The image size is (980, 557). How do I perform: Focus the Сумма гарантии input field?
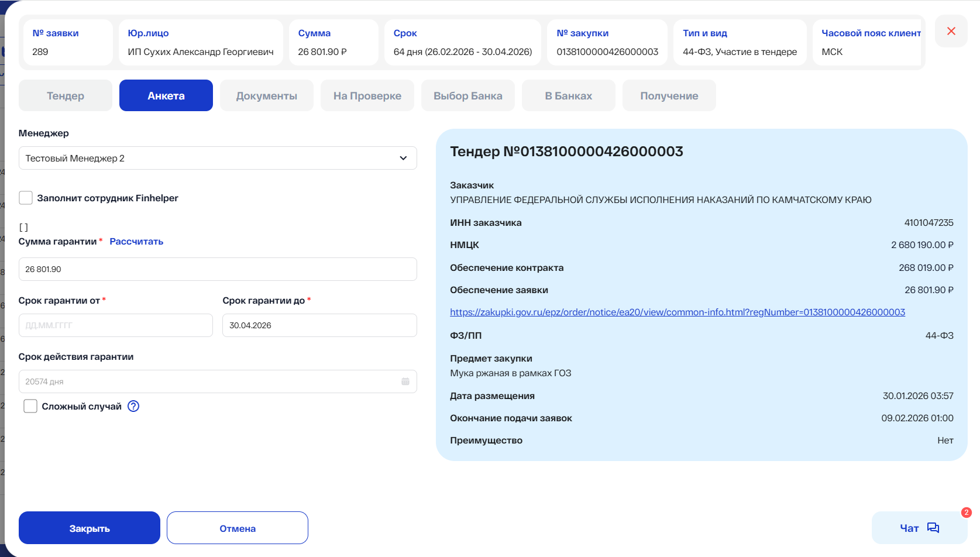click(x=218, y=269)
